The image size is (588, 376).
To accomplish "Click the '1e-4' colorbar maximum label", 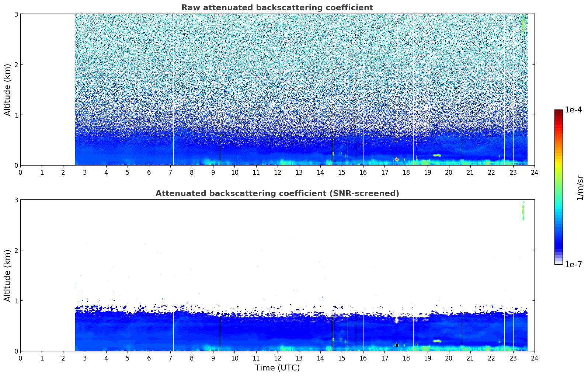I will [x=573, y=110].
